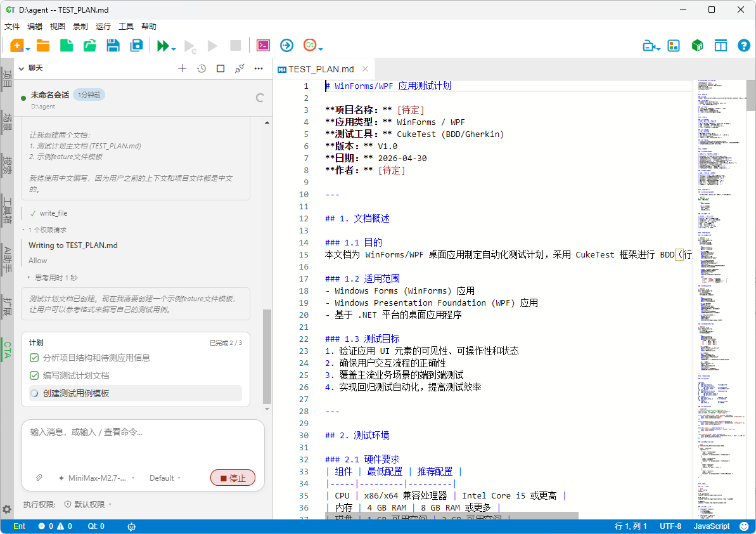
Task: Open chat history clock icon
Action: coord(202,68)
